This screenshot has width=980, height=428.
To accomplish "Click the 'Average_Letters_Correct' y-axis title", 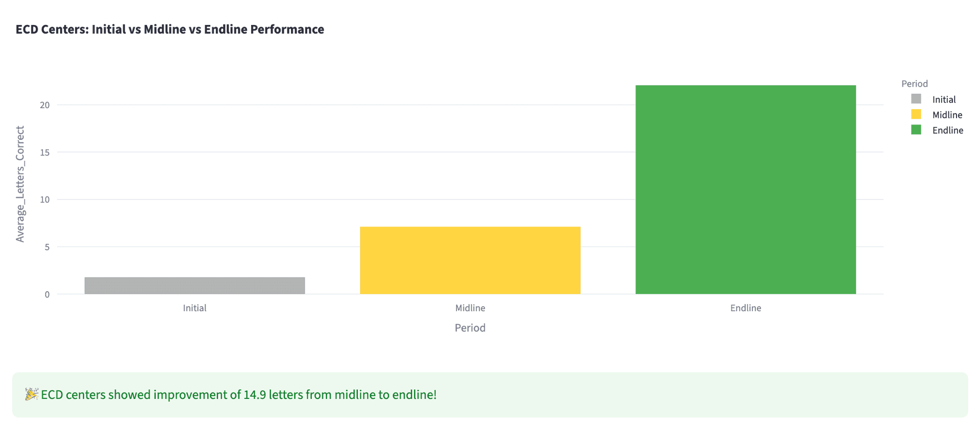I will pyautogui.click(x=20, y=184).
